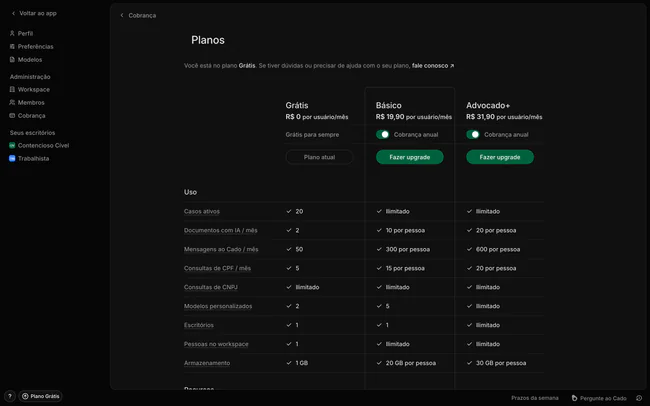Click the Consultas de CPF / mês label
The height and width of the screenshot is (406, 650).
pyautogui.click(x=217, y=268)
